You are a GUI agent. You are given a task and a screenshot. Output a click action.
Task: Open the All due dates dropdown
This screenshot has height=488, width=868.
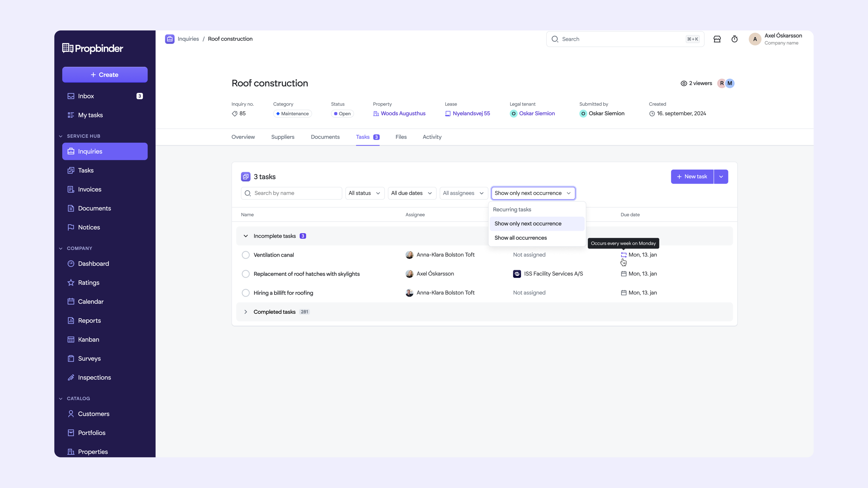(x=412, y=193)
